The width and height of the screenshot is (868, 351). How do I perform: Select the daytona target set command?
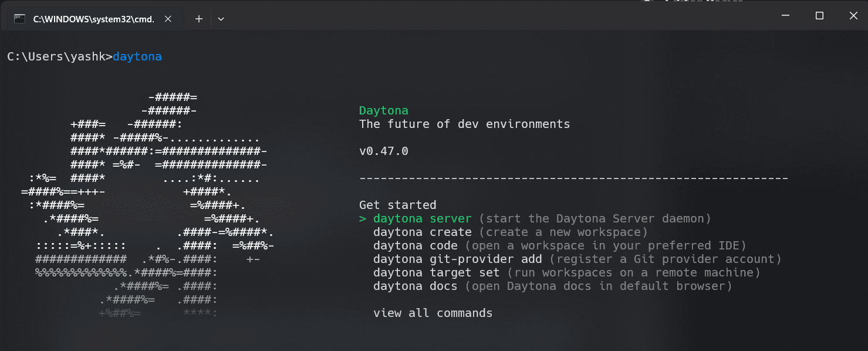point(437,272)
